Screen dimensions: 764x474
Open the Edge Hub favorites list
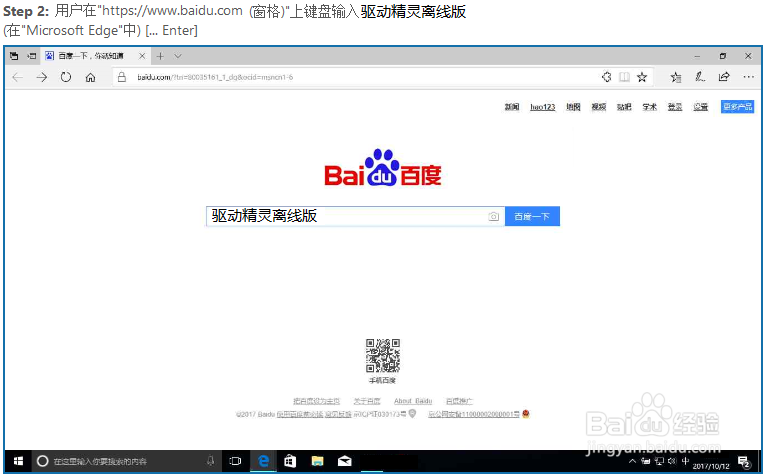click(675, 77)
